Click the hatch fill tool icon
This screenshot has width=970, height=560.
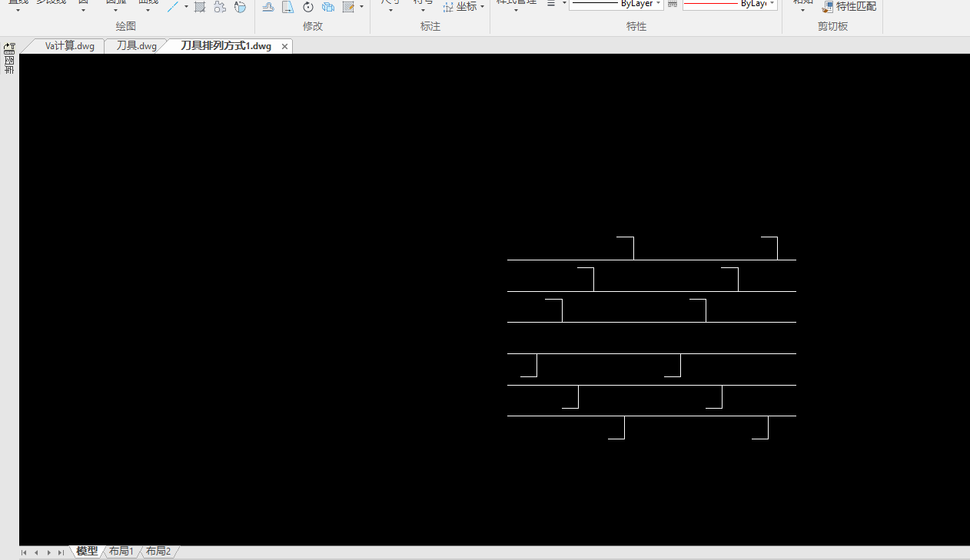pos(200,6)
